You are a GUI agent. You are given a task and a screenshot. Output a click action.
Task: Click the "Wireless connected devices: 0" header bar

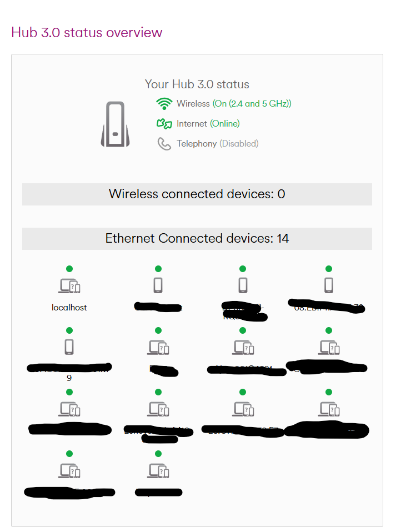click(197, 194)
